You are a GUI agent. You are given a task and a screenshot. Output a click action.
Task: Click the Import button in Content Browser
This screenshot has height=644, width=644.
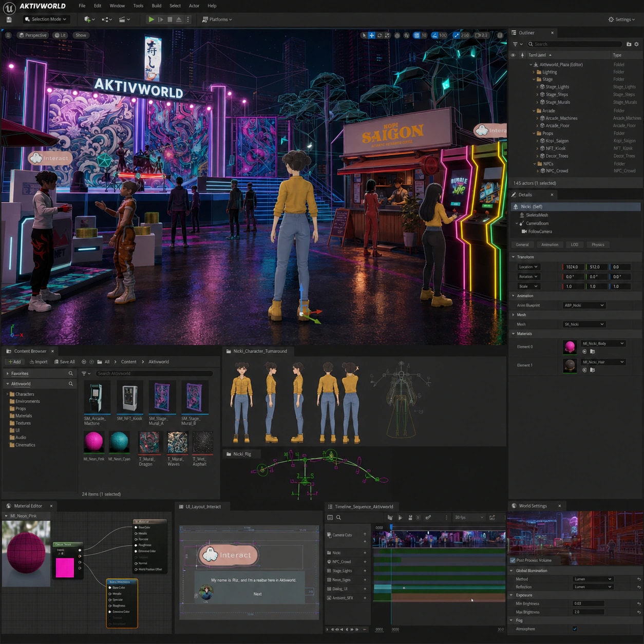point(39,362)
